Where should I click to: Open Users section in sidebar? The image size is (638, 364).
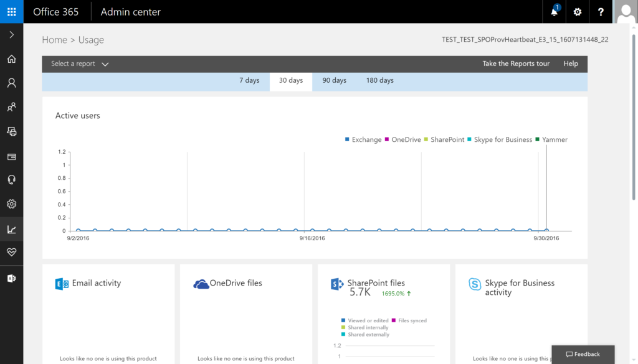(11, 83)
